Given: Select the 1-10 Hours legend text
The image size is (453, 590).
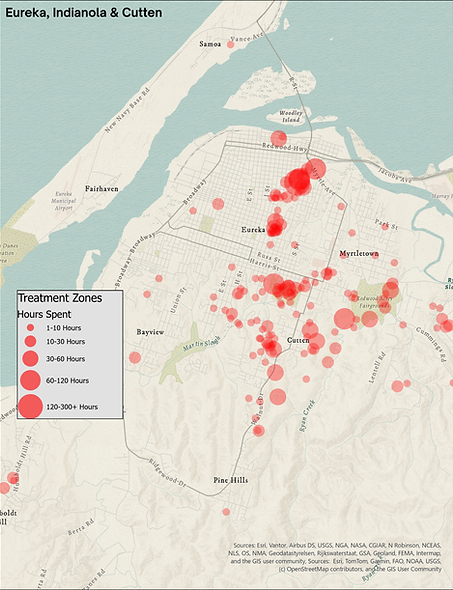Looking at the screenshot, I should click(64, 328).
